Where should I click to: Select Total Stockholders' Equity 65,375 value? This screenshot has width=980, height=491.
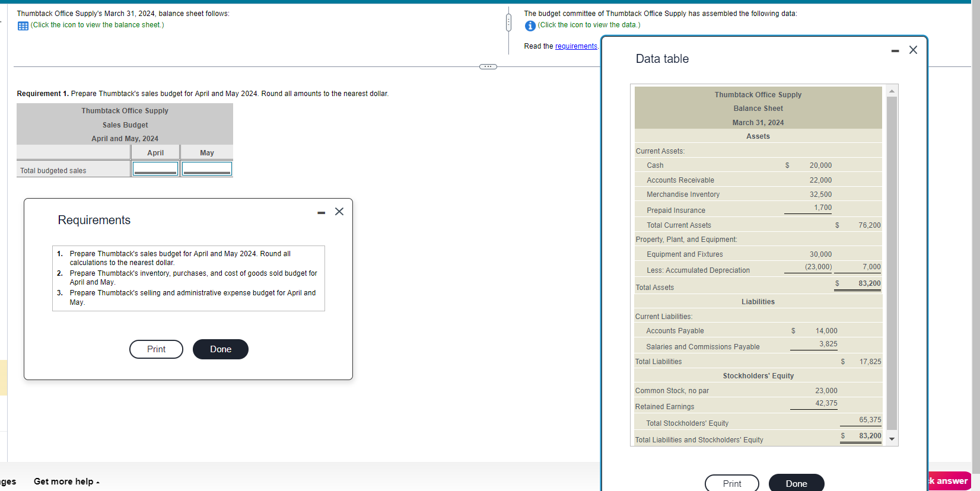(x=870, y=420)
